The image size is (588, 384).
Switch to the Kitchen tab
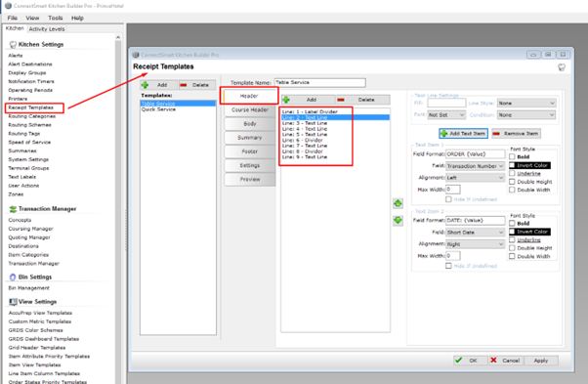pos(15,28)
